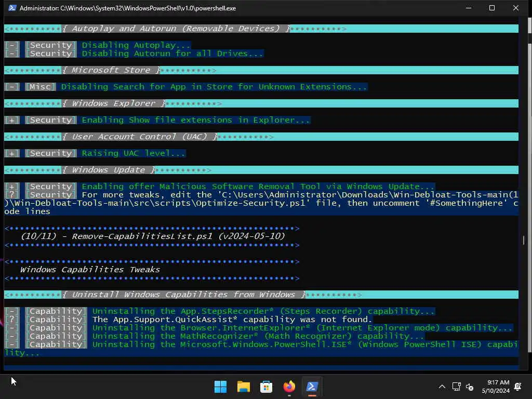Open the clock showing 9:17 AM
The image size is (532, 399).
(x=496, y=387)
